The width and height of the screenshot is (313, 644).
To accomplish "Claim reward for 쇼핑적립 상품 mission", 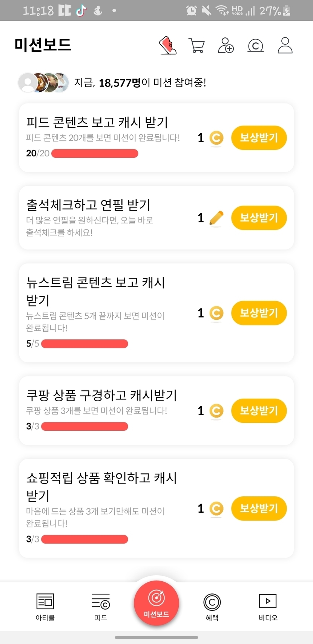I will pyautogui.click(x=259, y=508).
